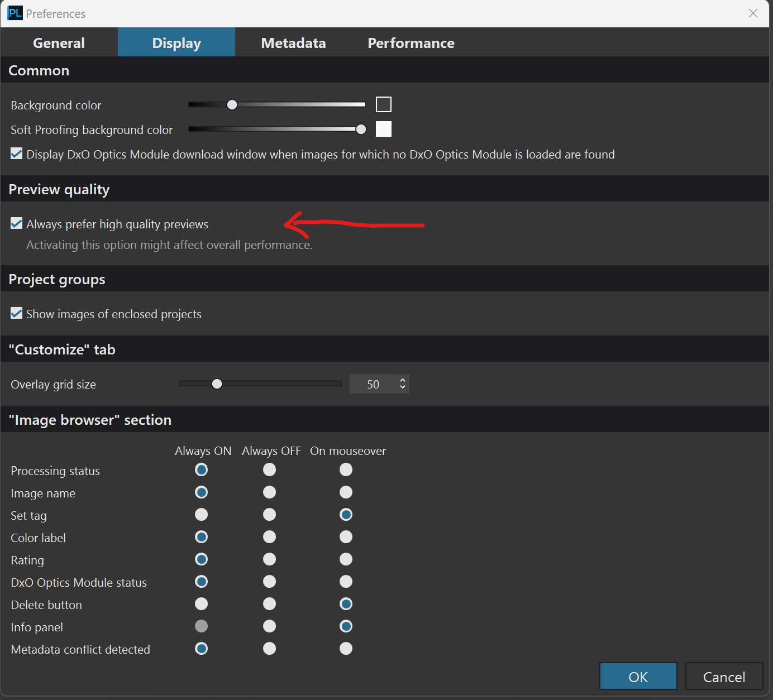Set Image name to On mouseover
773x700 pixels.
pos(346,492)
